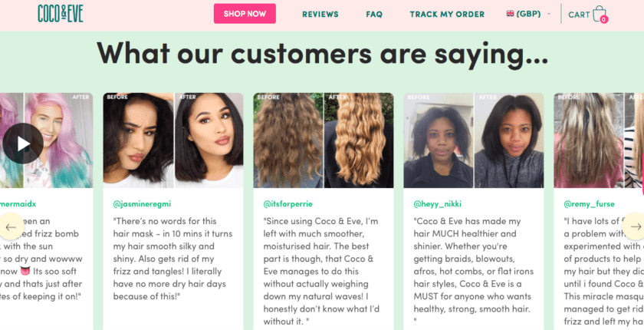Click the UK flag icon
The height and width of the screenshot is (330, 644).
[x=510, y=14]
